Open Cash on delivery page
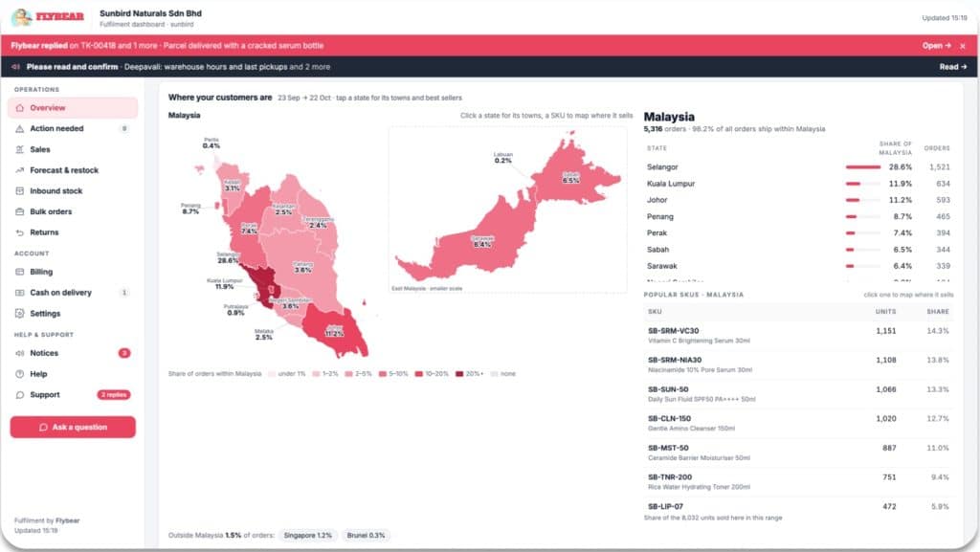The width and height of the screenshot is (980, 552). (73, 292)
